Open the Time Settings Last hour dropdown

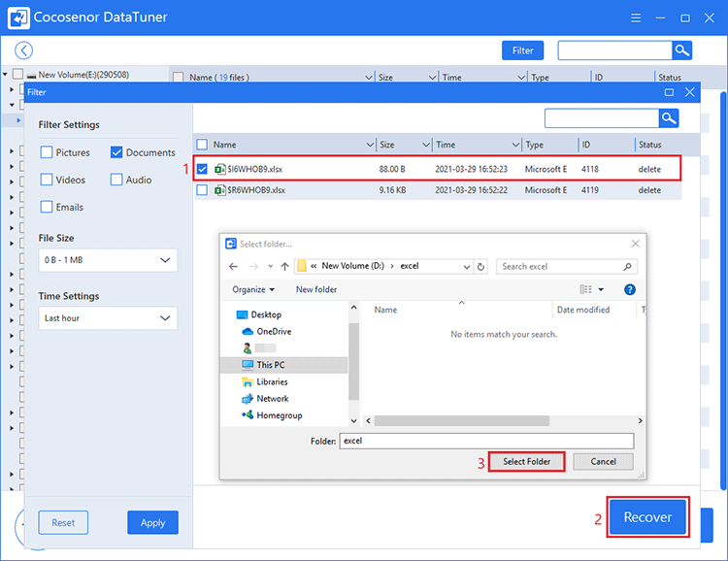tap(108, 318)
